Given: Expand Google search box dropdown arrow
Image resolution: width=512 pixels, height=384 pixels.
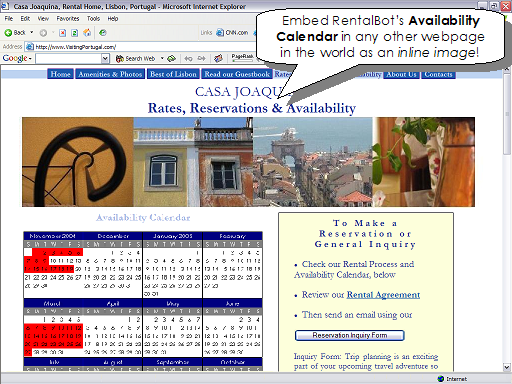Looking at the screenshot, I should pos(105,59).
